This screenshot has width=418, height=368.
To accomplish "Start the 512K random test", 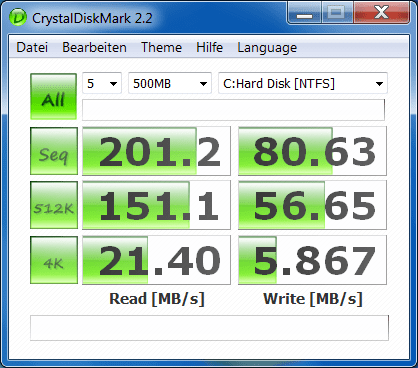I will 54,205.
